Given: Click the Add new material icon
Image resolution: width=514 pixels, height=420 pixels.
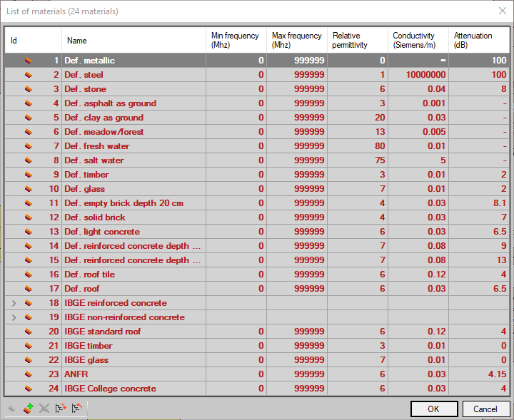Looking at the screenshot, I should tap(28, 408).
